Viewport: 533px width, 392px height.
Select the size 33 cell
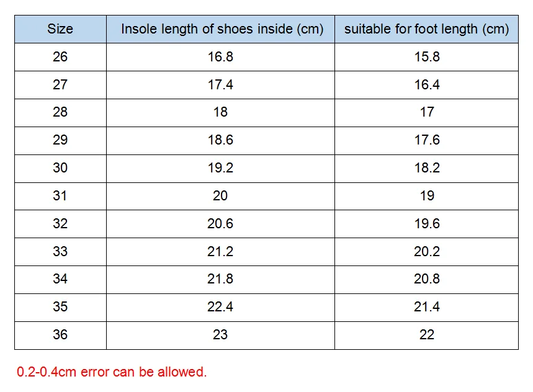60,251
